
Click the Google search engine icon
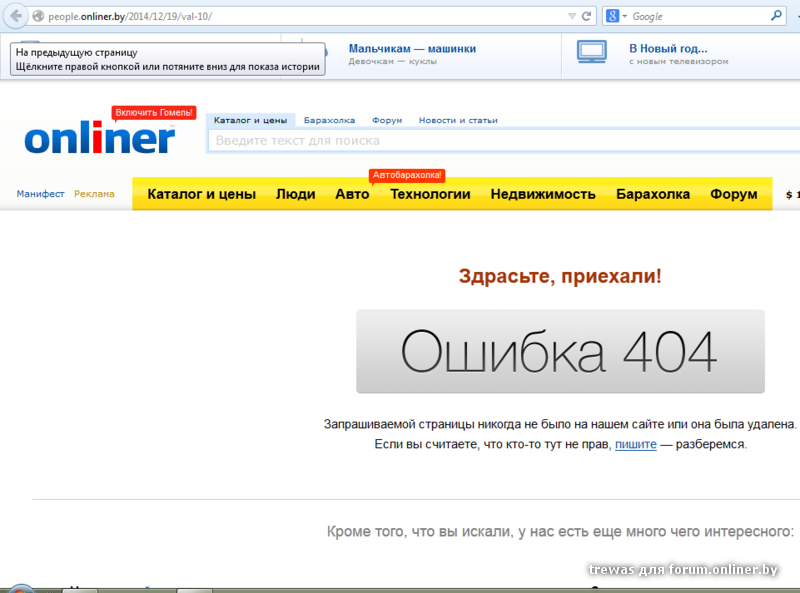click(x=612, y=17)
